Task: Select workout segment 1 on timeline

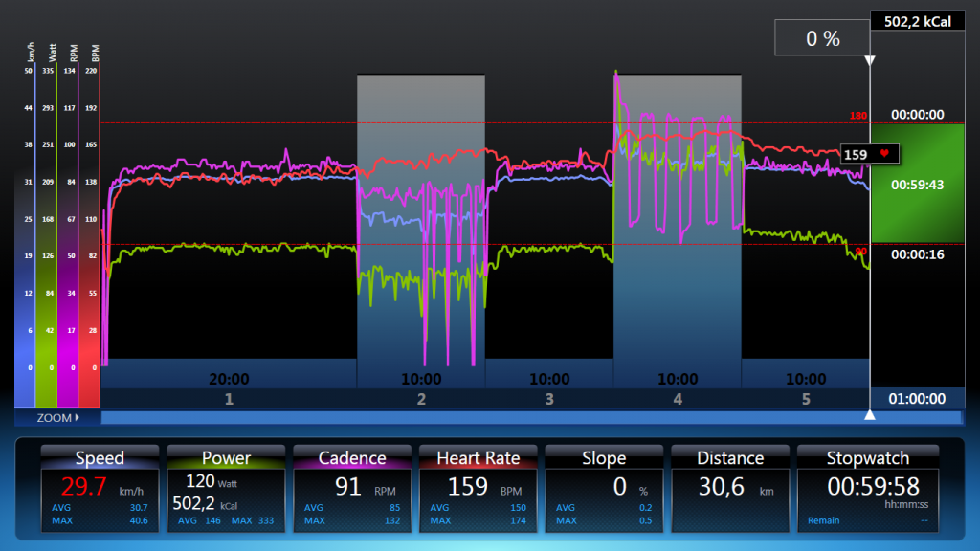Action: click(x=229, y=399)
